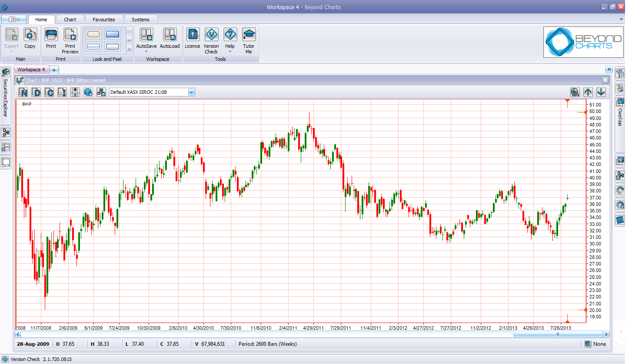The image size is (632, 364).
Task: Click the D icon on chart toolbar
Action: click(x=37, y=92)
